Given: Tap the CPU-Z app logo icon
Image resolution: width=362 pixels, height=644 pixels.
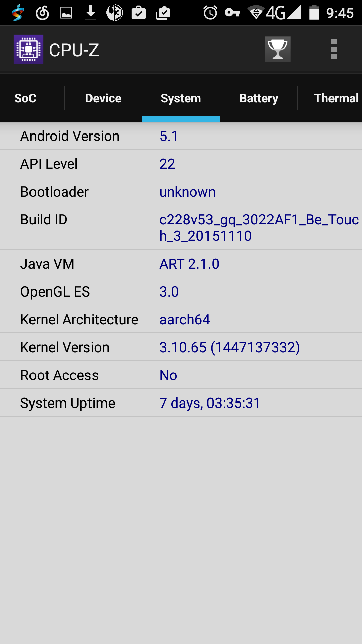Looking at the screenshot, I should (28, 49).
